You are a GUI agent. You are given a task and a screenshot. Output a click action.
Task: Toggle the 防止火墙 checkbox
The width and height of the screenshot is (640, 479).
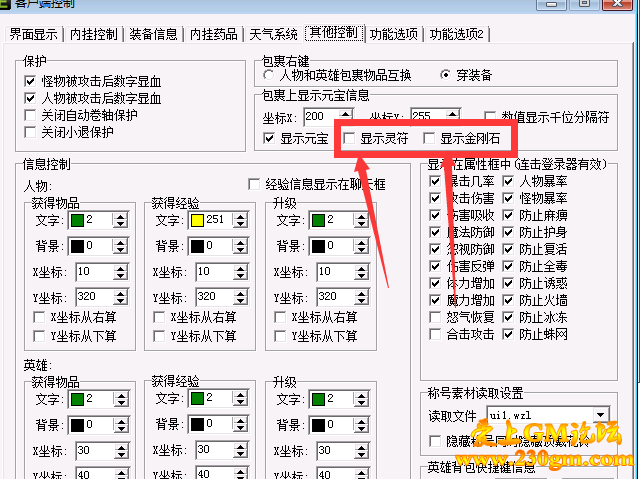click(508, 300)
